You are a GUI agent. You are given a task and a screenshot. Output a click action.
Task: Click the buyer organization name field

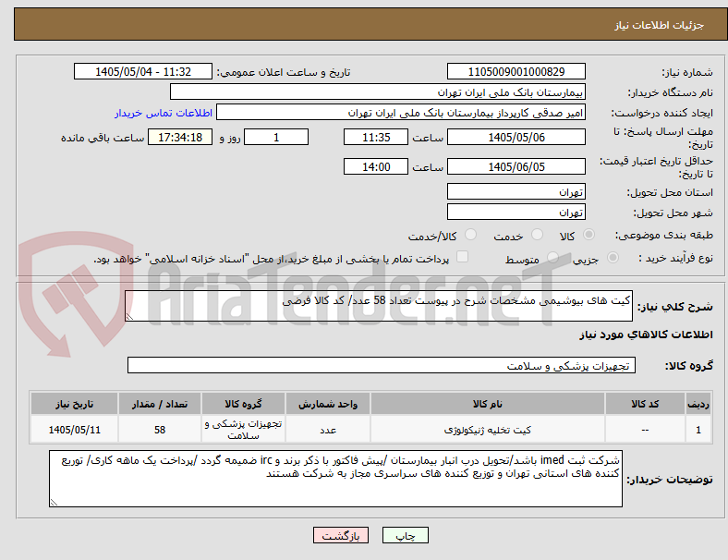click(378, 91)
